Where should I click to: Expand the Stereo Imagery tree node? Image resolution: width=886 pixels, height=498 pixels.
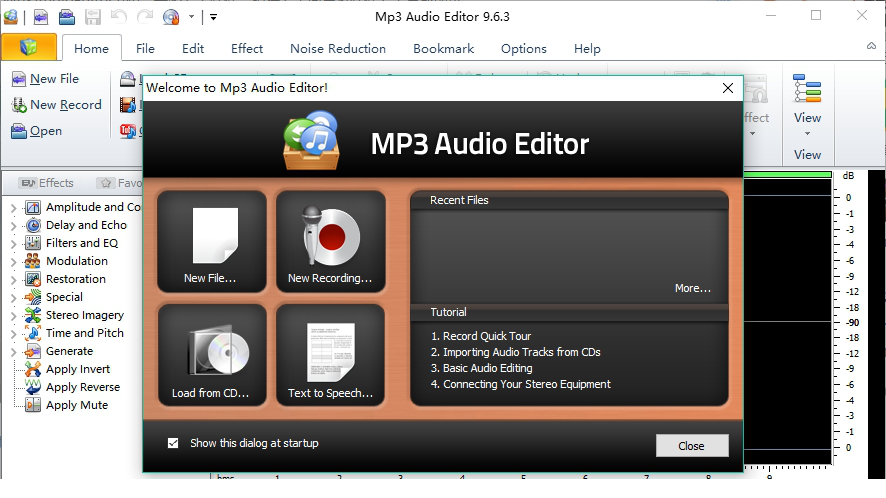(14, 316)
